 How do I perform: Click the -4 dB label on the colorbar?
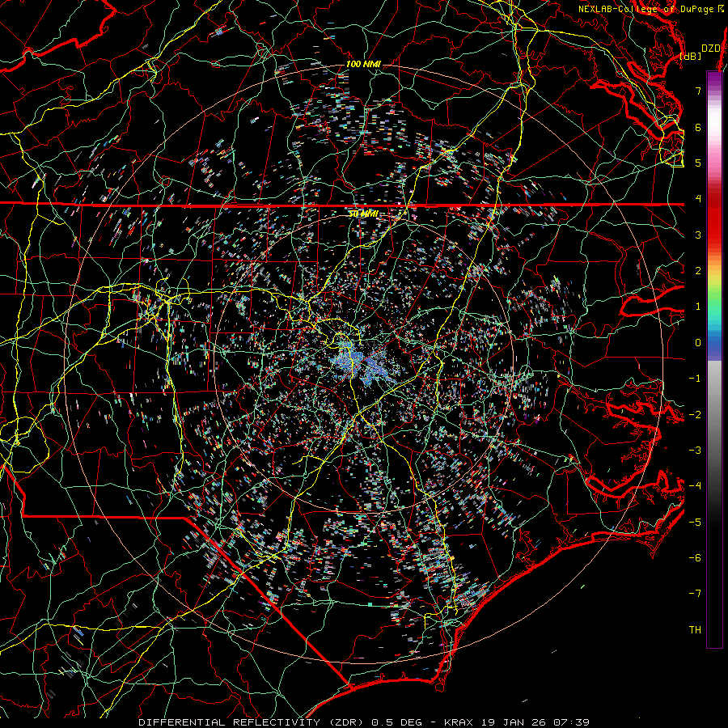pos(695,486)
